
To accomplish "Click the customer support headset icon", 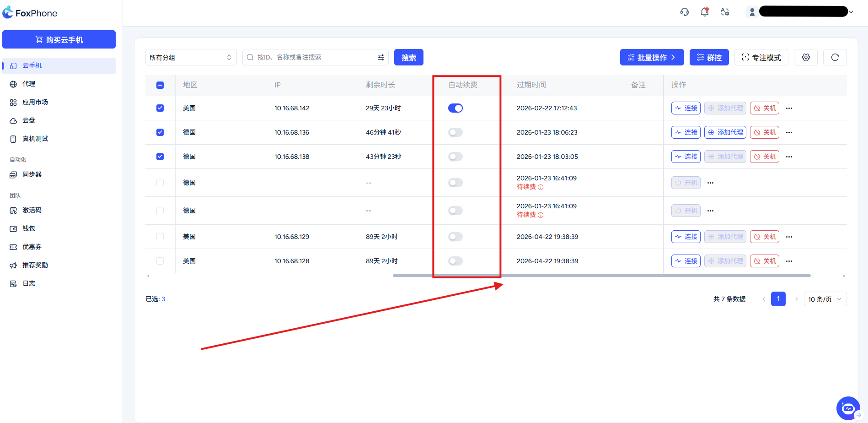I will click(684, 12).
